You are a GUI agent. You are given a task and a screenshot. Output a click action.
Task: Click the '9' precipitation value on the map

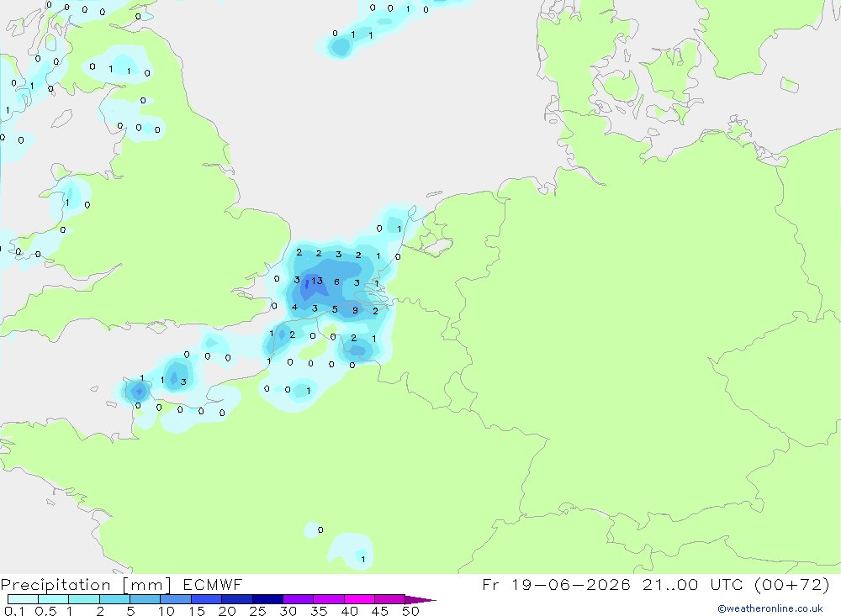click(355, 310)
